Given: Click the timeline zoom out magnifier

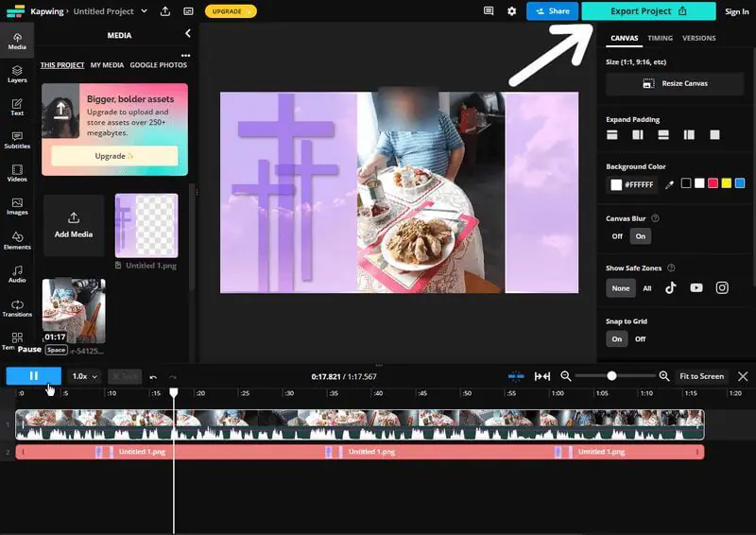Looking at the screenshot, I should point(565,376).
